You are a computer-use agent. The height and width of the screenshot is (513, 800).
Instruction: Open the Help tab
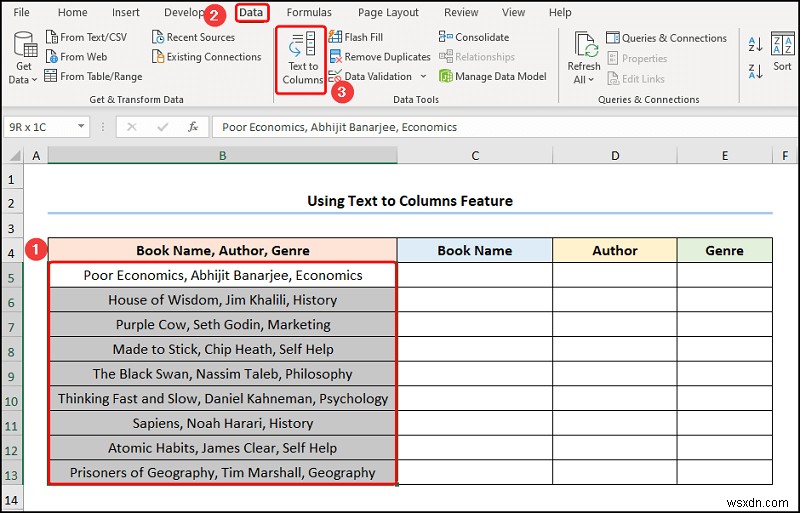pyautogui.click(x=560, y=12)
